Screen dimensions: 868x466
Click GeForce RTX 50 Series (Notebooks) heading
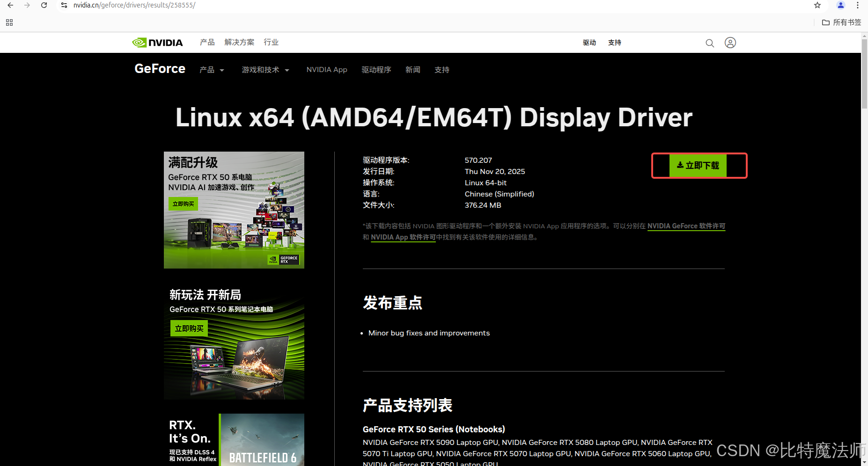tap(434, 429)
